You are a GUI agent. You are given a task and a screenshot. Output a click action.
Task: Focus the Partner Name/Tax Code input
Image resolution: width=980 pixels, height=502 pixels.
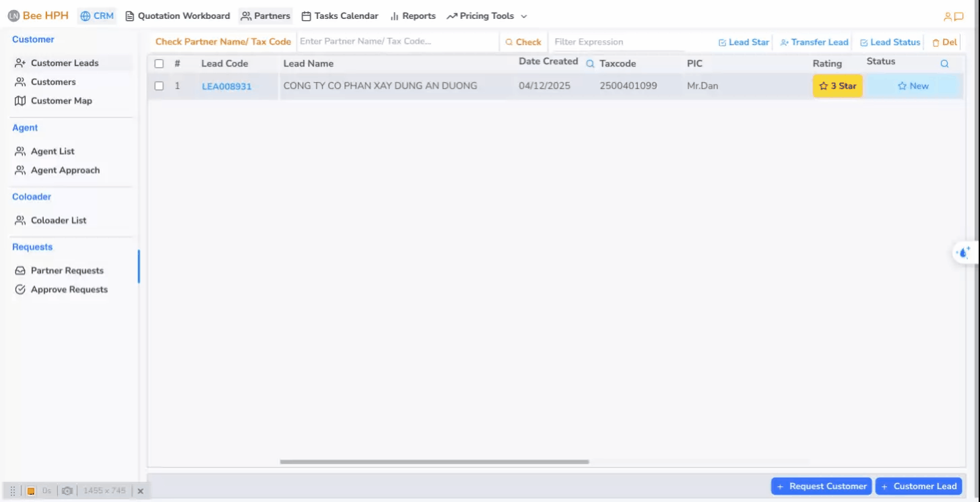point(397,42)
